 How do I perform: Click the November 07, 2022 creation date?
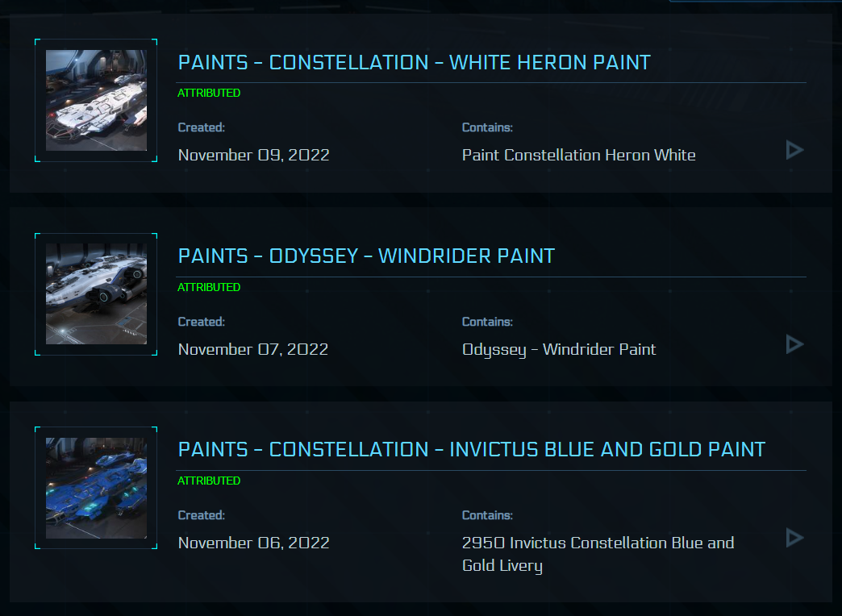(x=253, y=350)
